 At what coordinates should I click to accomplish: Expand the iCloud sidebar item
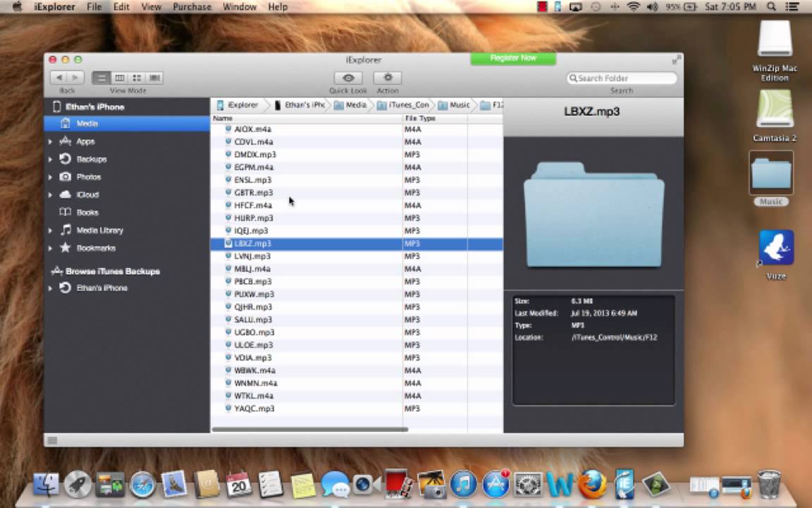click(x=50, y=195)
